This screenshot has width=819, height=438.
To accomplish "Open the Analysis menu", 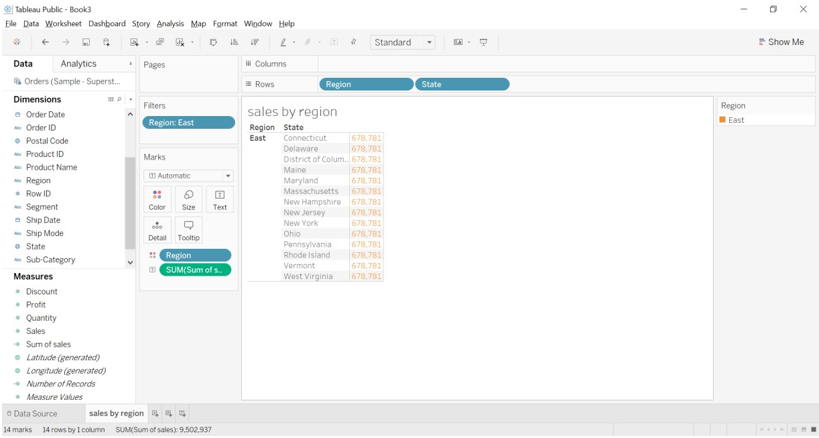I will tap(170, 23).
